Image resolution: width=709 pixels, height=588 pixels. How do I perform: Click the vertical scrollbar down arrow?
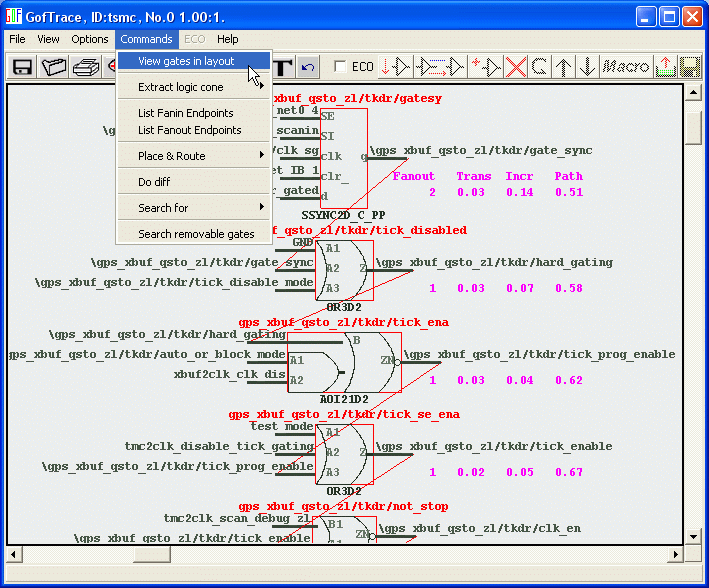694,537
